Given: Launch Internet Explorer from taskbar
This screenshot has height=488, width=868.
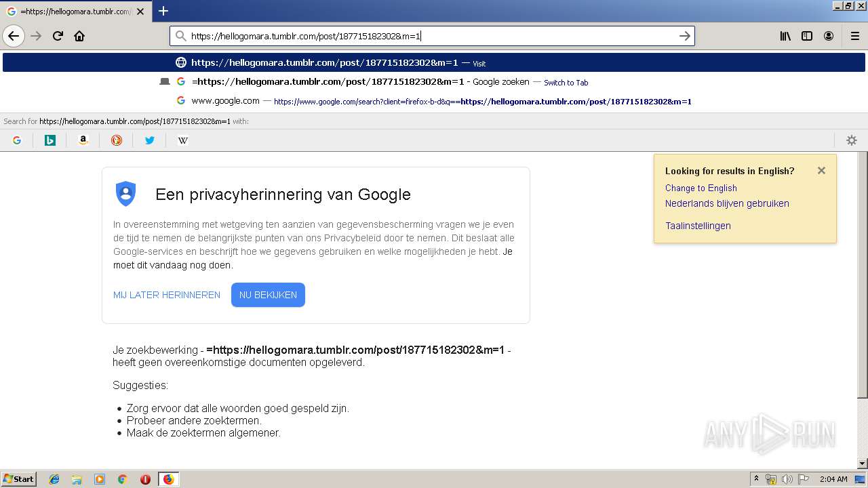Looking at the screenshot, I should (x=54, y=479).
